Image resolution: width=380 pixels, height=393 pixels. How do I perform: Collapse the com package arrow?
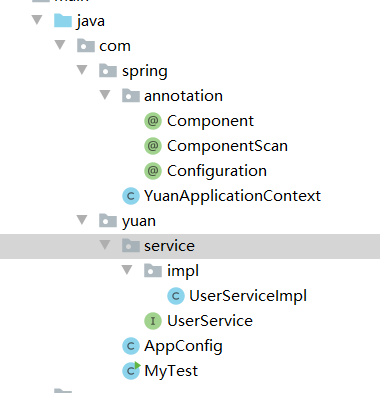[60, 45]
